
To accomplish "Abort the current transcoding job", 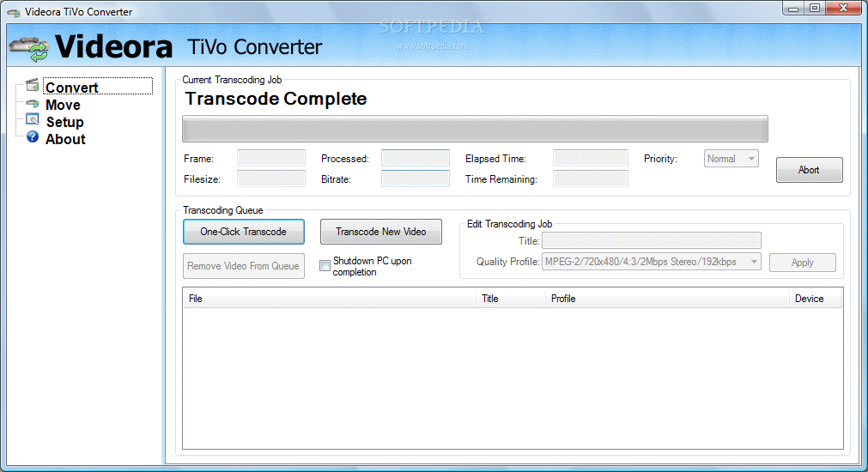I will (x=809, y=170).
